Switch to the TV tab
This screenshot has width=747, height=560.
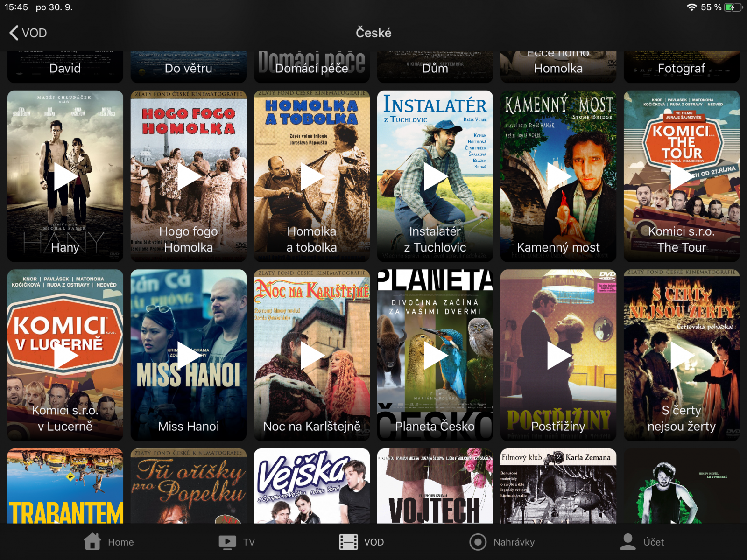click(237, 542)
